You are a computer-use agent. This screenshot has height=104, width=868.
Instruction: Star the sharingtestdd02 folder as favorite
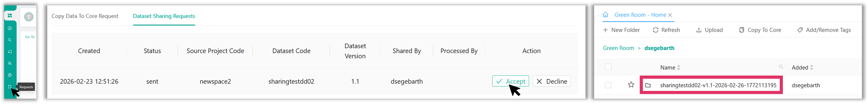pos(631,85)
